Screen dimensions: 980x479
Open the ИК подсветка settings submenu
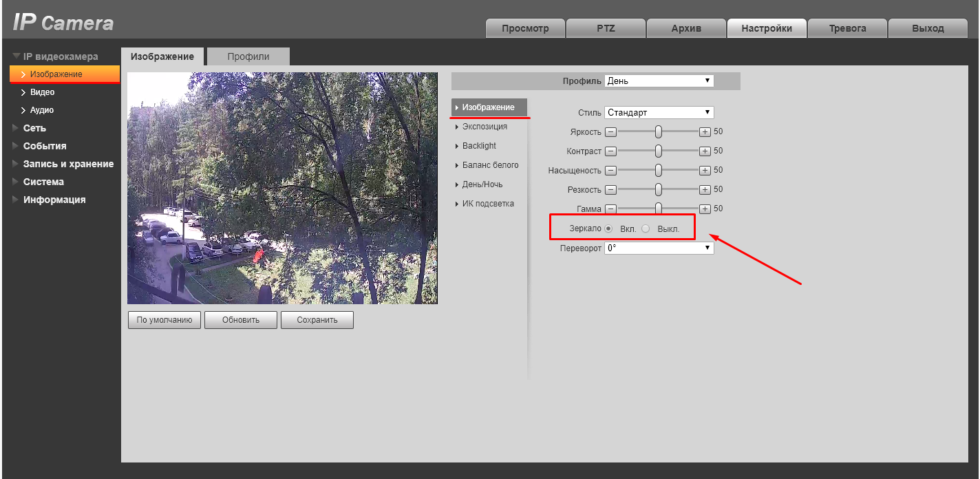[489, 204]
